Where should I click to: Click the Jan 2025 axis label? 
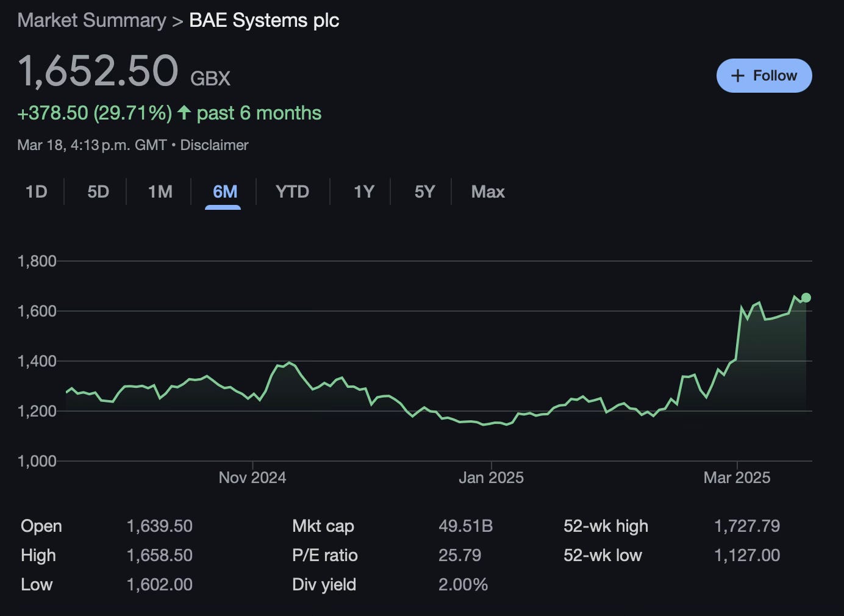[x=491, y=478]
